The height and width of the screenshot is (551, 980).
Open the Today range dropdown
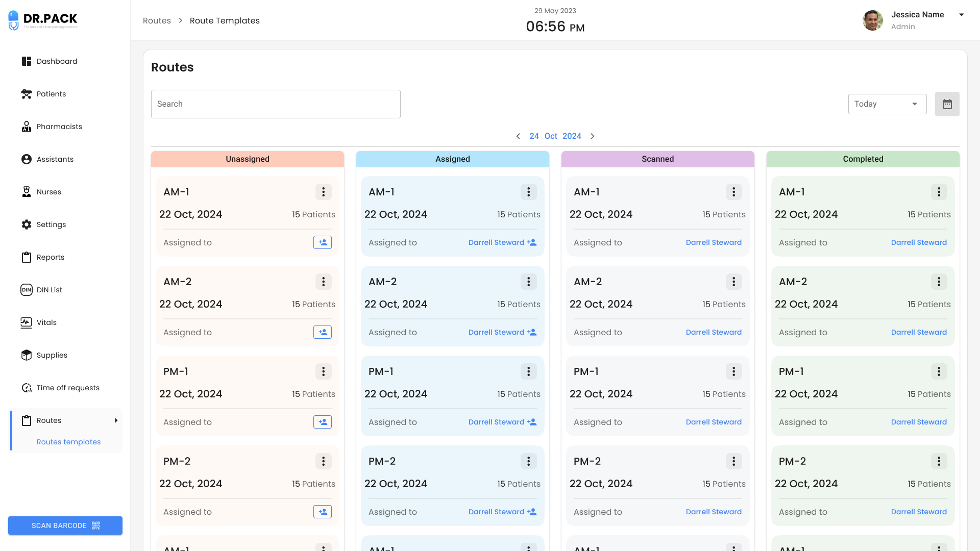[x=887, y=104]
